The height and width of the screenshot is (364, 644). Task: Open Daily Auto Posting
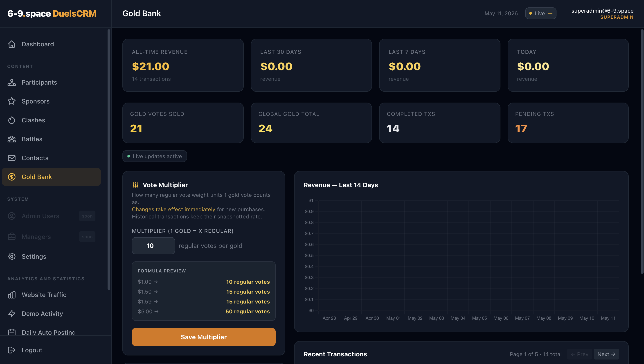pos(51,332)
